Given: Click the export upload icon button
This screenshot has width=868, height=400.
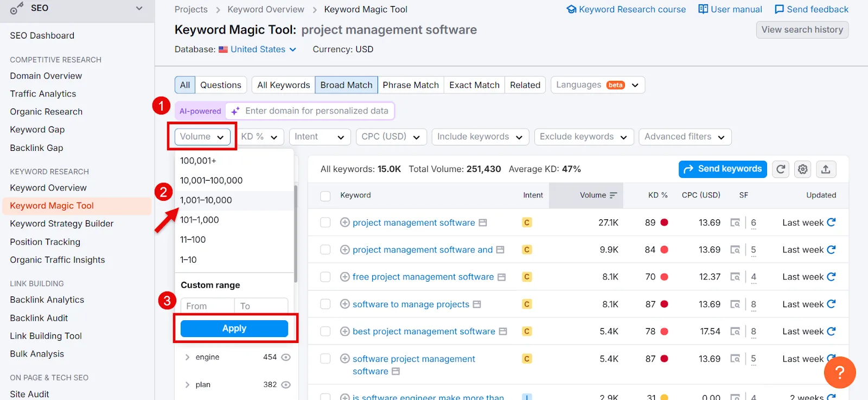Looking at the screenshot, I should (826, 169).
